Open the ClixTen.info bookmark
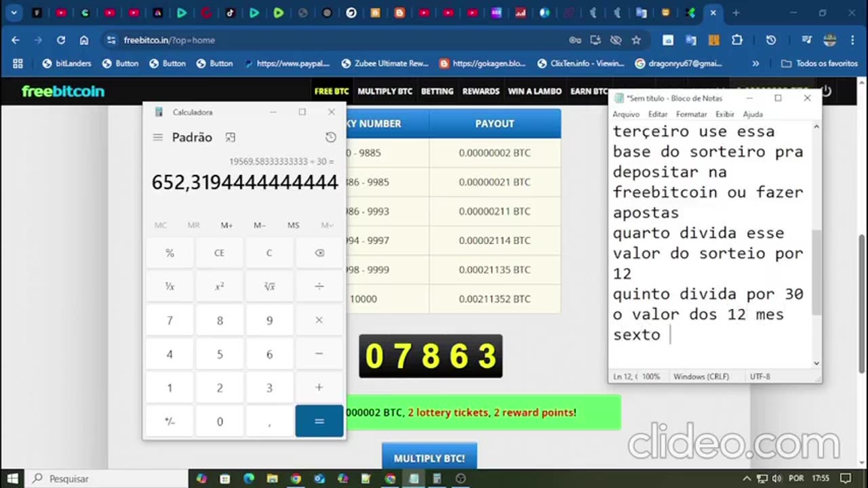Screen dimensions: 868x488 tap(580, 63)
